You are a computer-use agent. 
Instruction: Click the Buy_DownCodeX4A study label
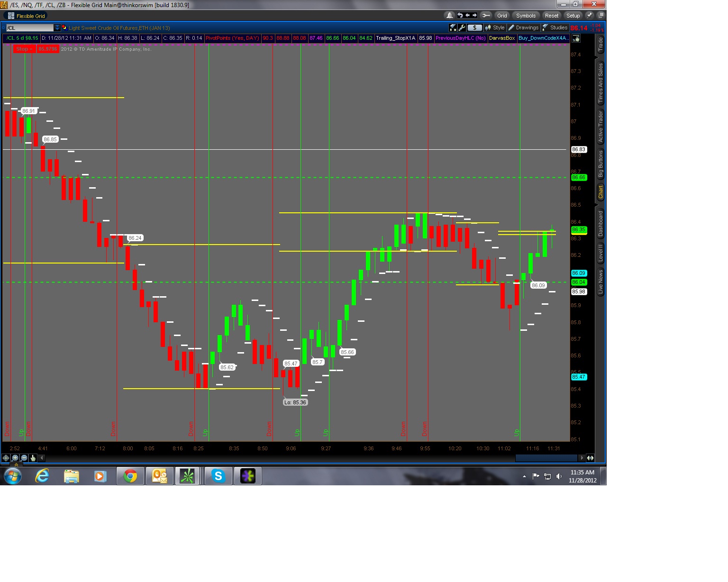coord(543,38)
